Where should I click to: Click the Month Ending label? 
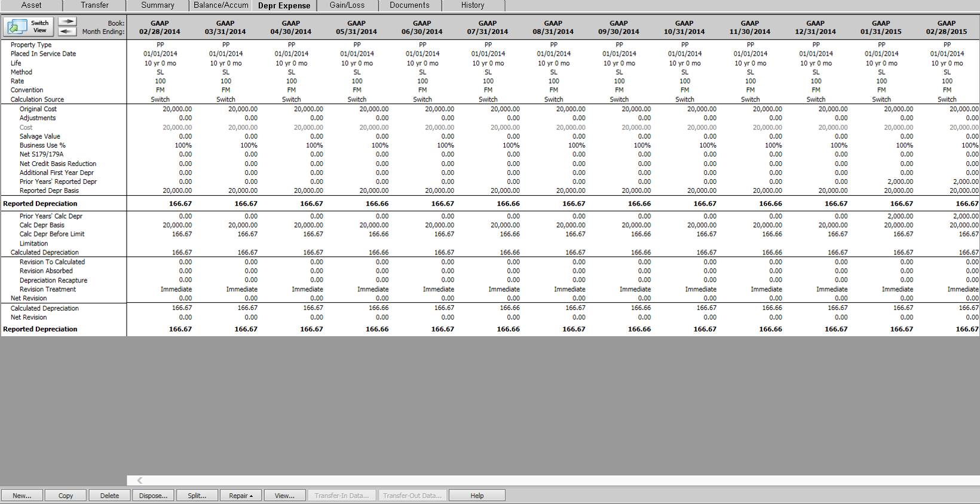pos(103,32)
